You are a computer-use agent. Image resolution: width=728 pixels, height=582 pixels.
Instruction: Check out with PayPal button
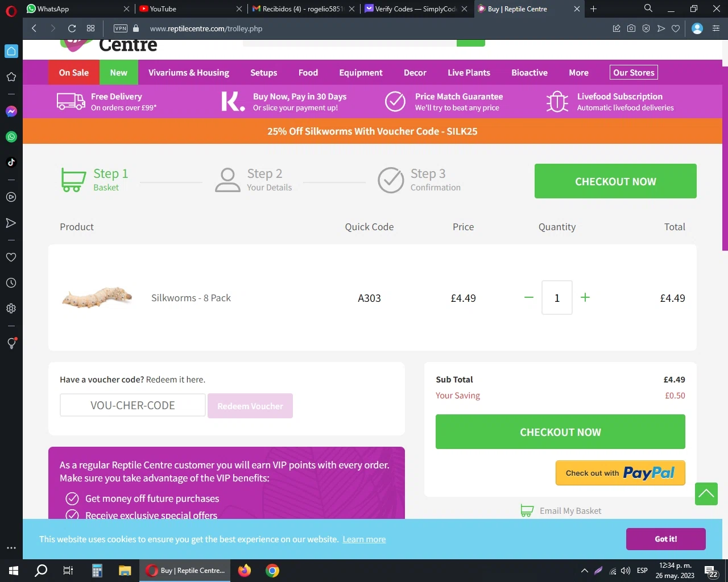[620, 473]
